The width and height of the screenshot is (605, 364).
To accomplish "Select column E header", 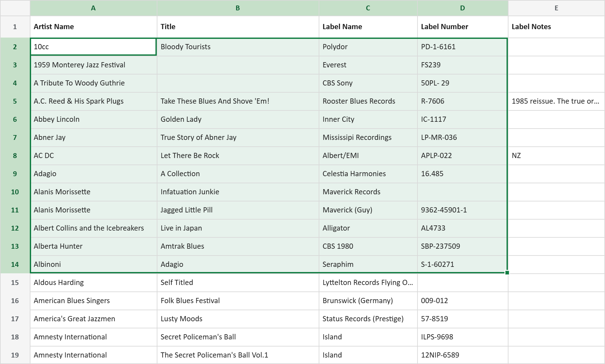I will pos(556,8).
